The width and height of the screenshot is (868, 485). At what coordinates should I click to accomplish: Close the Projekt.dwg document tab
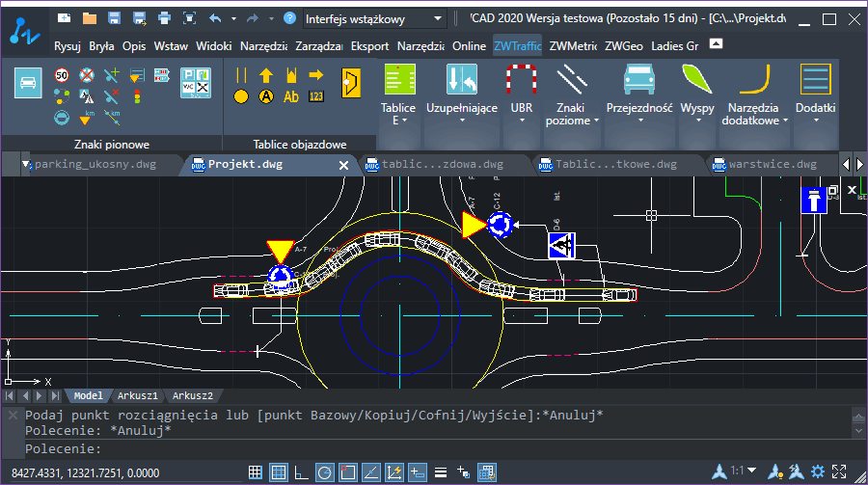343,165
